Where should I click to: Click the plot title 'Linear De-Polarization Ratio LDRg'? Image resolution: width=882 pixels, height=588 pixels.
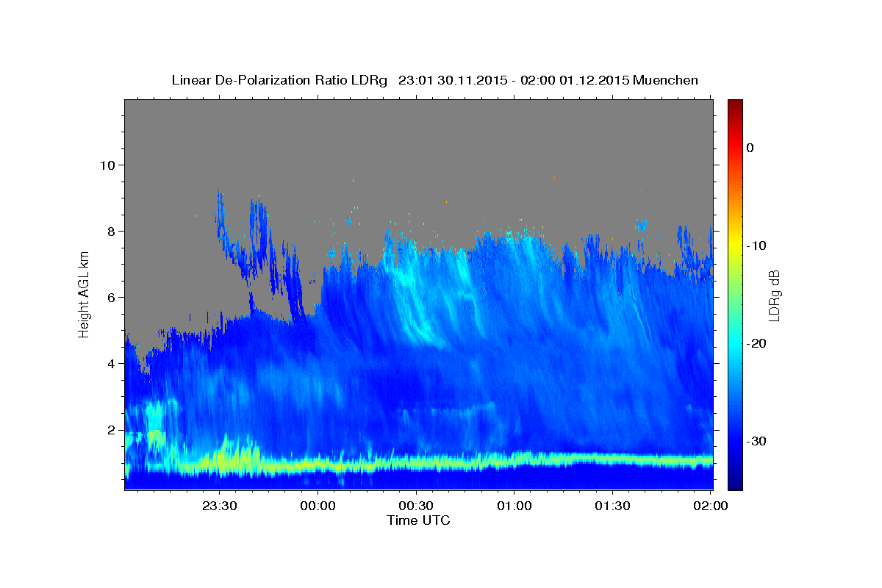tap(279, 80)
